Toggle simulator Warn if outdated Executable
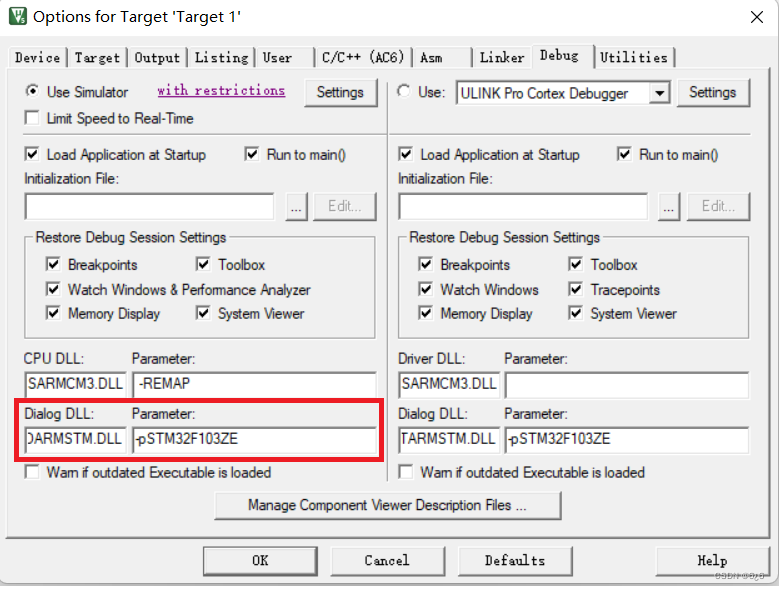Screen dimensions: 779x590 (x=32, y=472)
